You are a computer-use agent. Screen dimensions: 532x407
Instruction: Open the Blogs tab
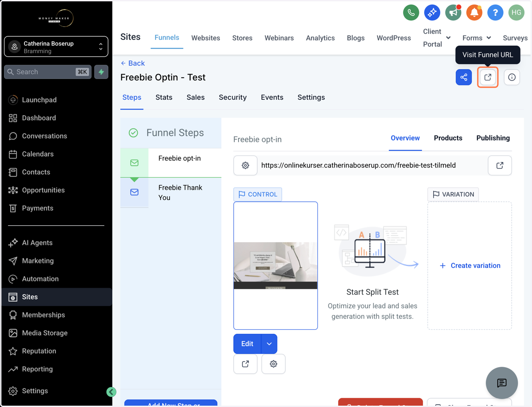pyautogui.click(x=356, y=38)
